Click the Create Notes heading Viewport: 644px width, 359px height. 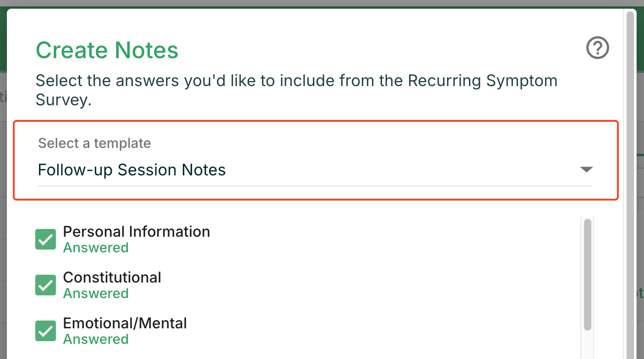(x=107, y=50)
